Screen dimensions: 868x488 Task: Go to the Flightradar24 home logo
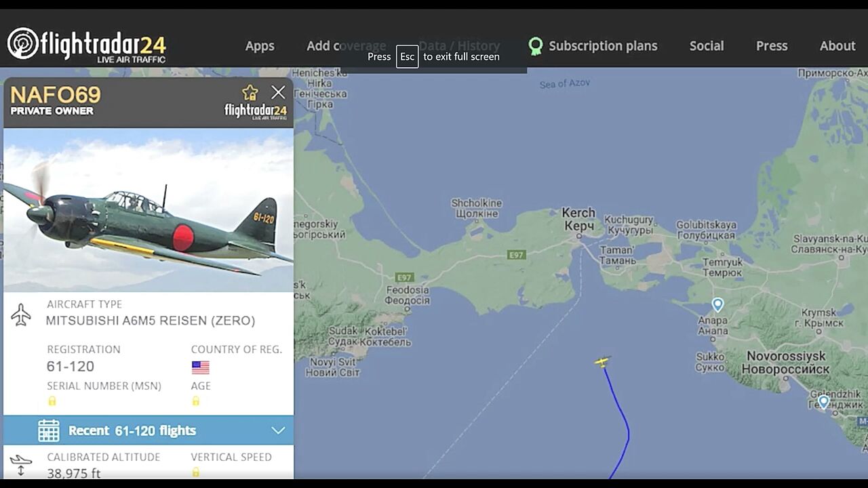click(87, 45)
